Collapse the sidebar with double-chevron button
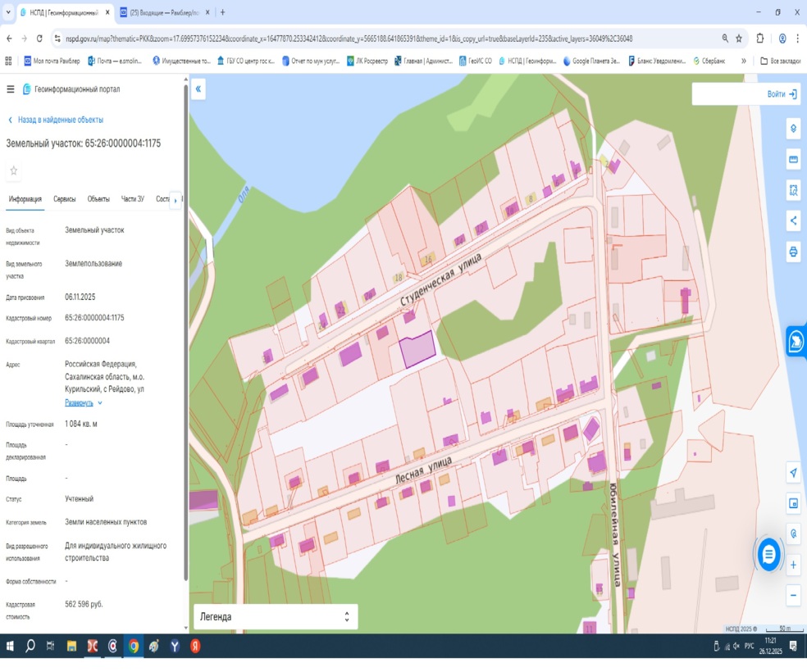The image size is (807, 672). pos(198,89)
